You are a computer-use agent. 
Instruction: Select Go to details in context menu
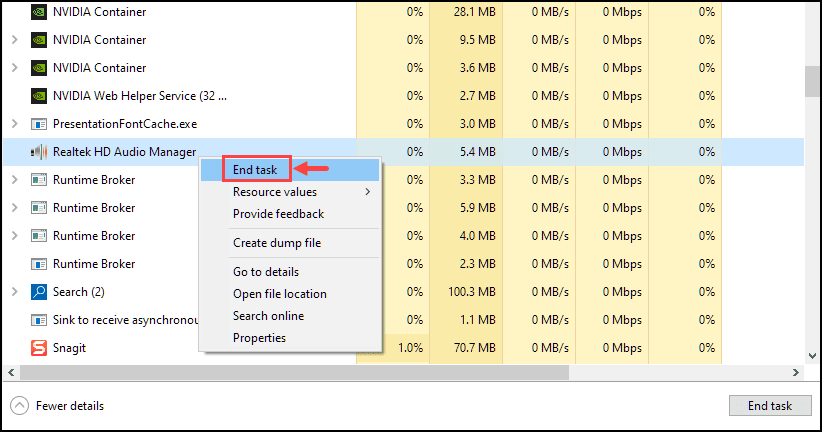click(x=266, y=272)
